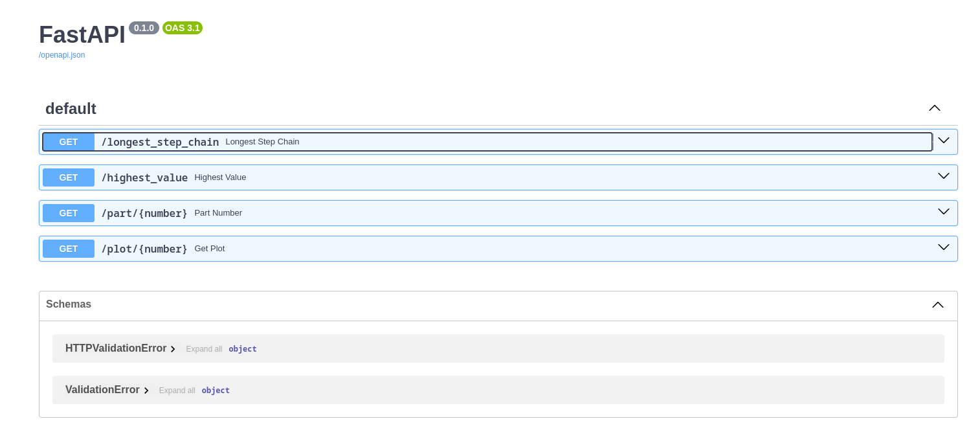Click the Part Number summary text

point(218,213)
